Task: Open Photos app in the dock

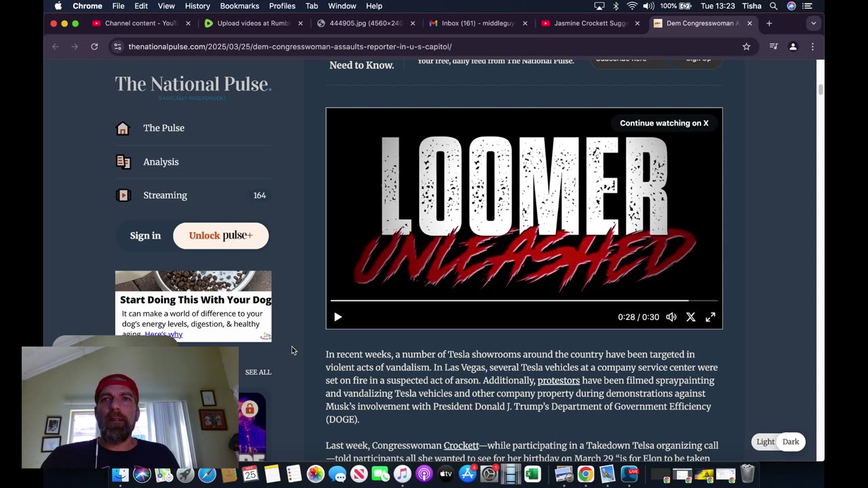Action: point(315,474)
